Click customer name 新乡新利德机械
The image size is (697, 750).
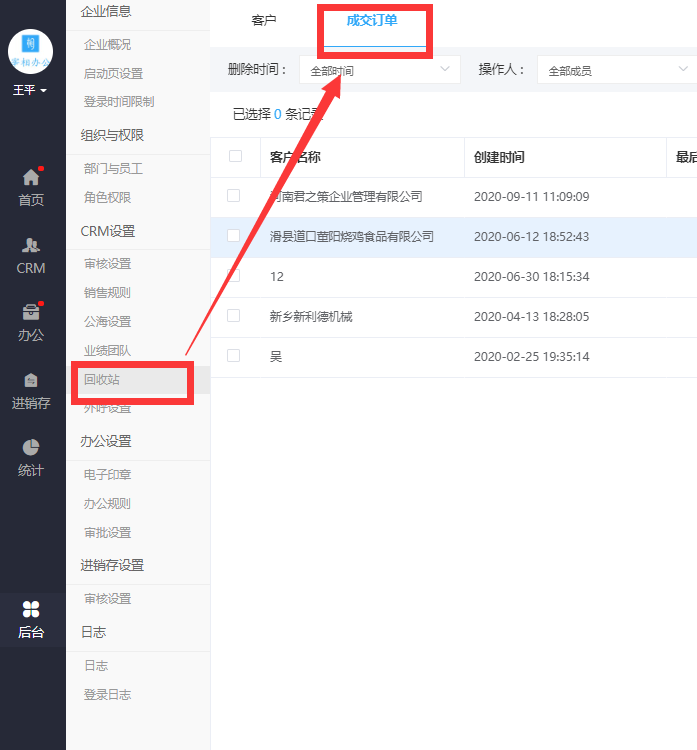pos(311,316)
